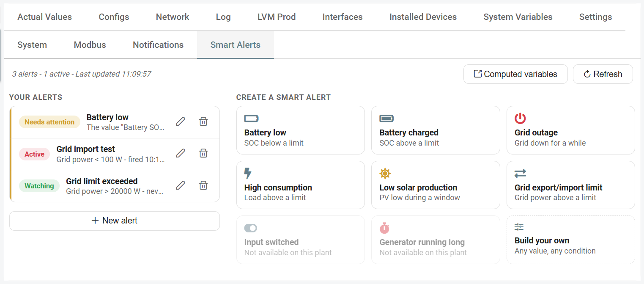Image resolution: width=644 pixels, height=284 pixels.
Task: Edit the Battery low alert via pencil icon
Action: point(181,121)
